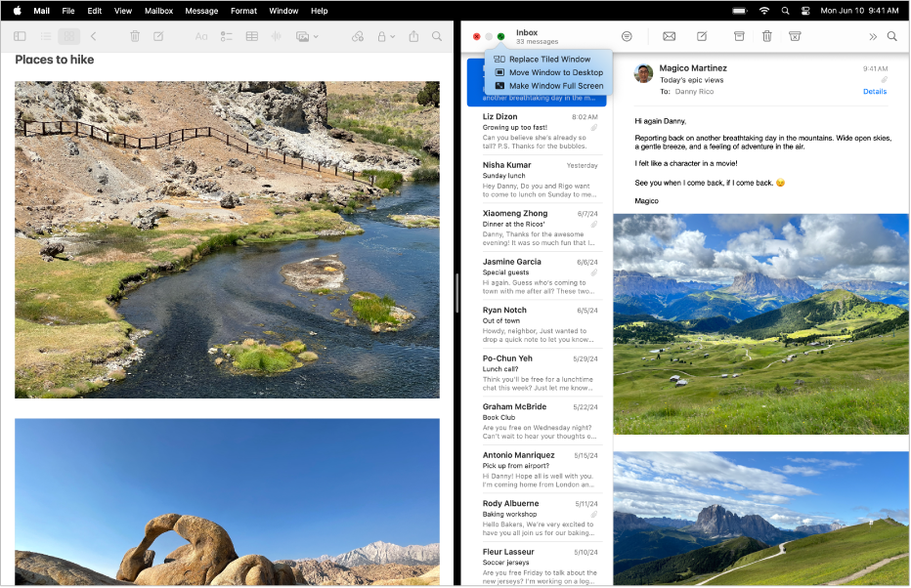Viewport: 911px width, 588px height.
Task: Insert a table in the note
Action: tap(251, 36)
